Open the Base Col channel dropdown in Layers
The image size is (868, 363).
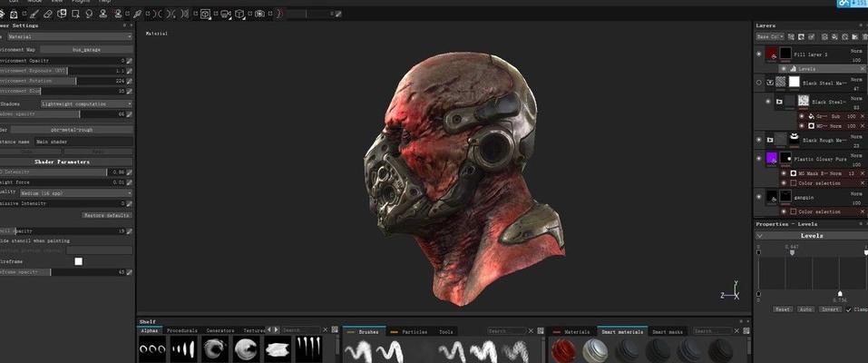[x=770, y=36]
